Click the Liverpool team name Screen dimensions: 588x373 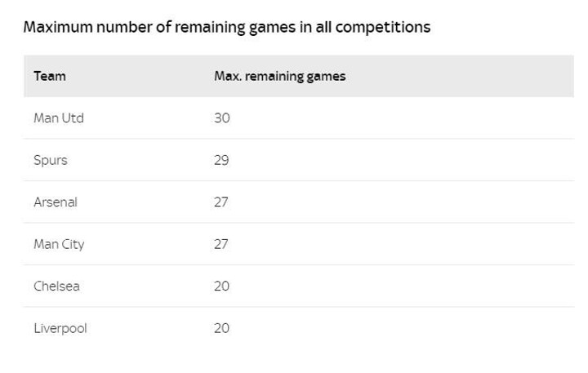[60, 328]
